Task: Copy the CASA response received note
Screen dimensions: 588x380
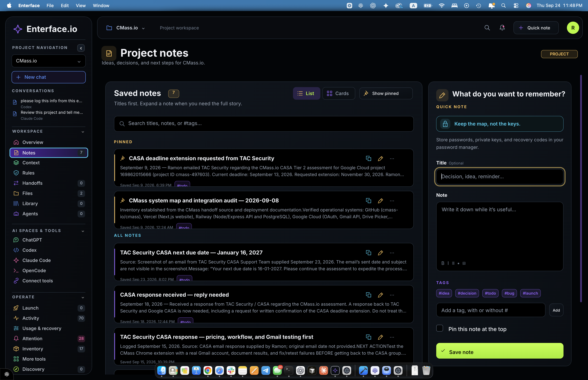Action: (368, 295)
